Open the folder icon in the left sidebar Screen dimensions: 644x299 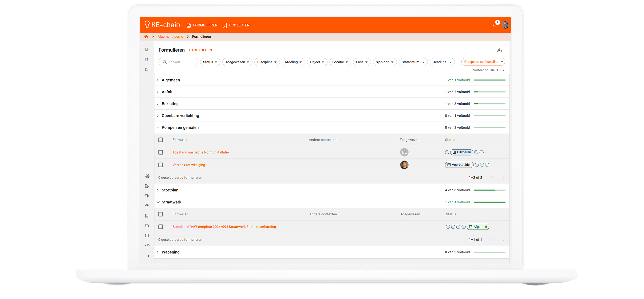147,226
